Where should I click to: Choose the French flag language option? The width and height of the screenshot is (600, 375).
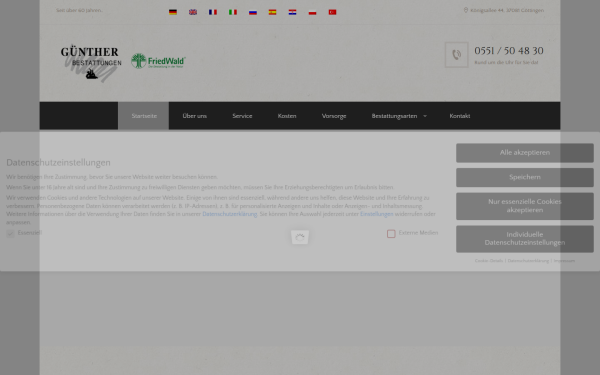coord(213,12)
